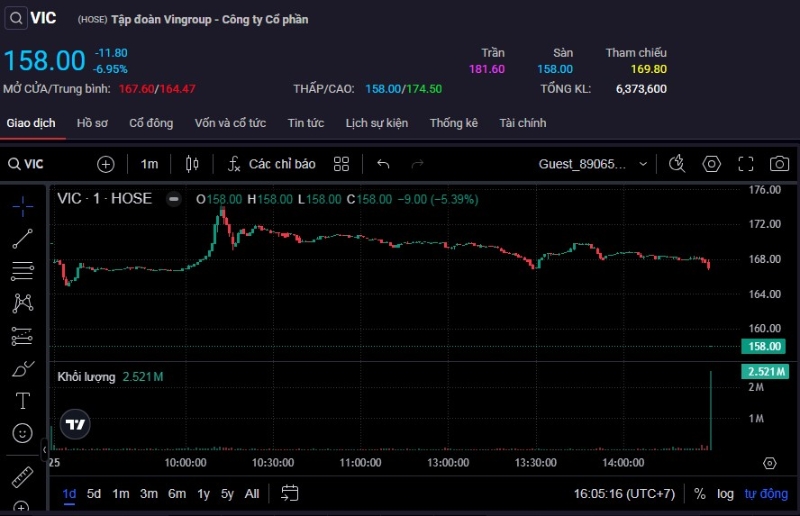800x516 pixels.
Task: Open the 1m interval dropdown
Action: click(x=149, y=164)
